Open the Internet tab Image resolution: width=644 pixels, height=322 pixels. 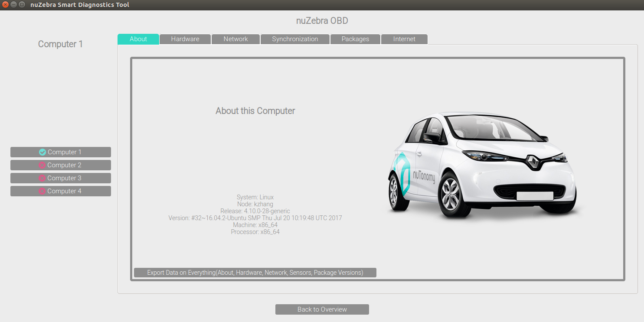(404, 39)
